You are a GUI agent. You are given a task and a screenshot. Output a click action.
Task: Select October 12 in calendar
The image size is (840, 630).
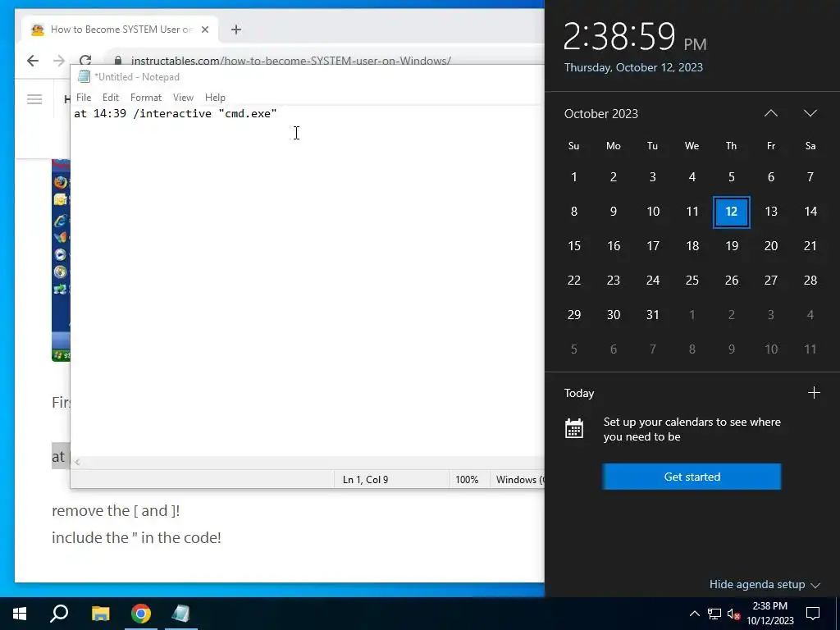click(731, 212)
